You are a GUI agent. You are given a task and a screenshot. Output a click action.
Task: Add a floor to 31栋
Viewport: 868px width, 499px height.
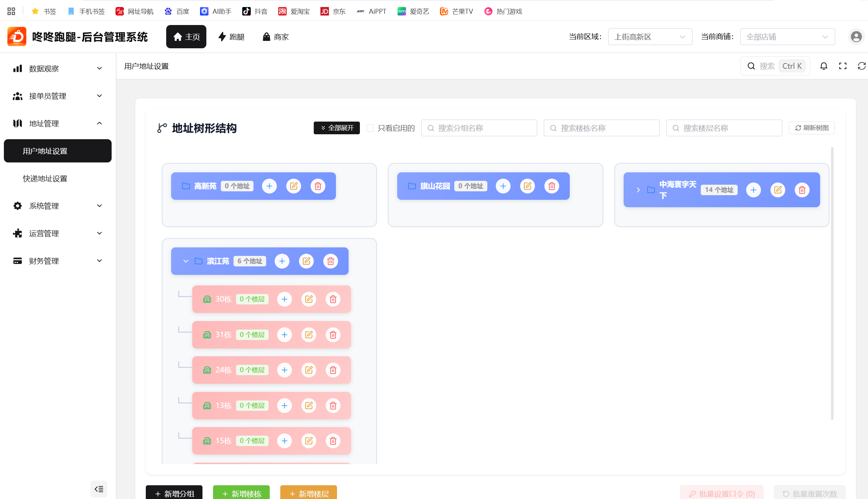[x=285, y=335]
